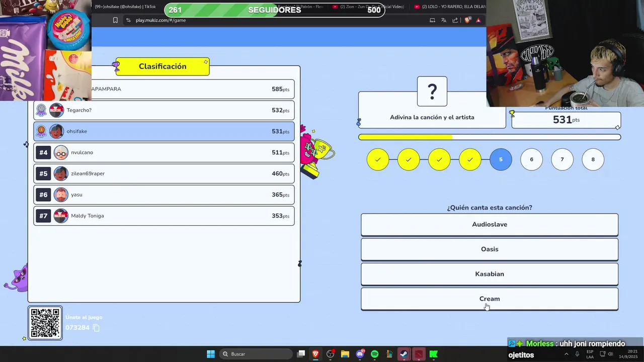Open Steam from taskbar

click(404, 354)
